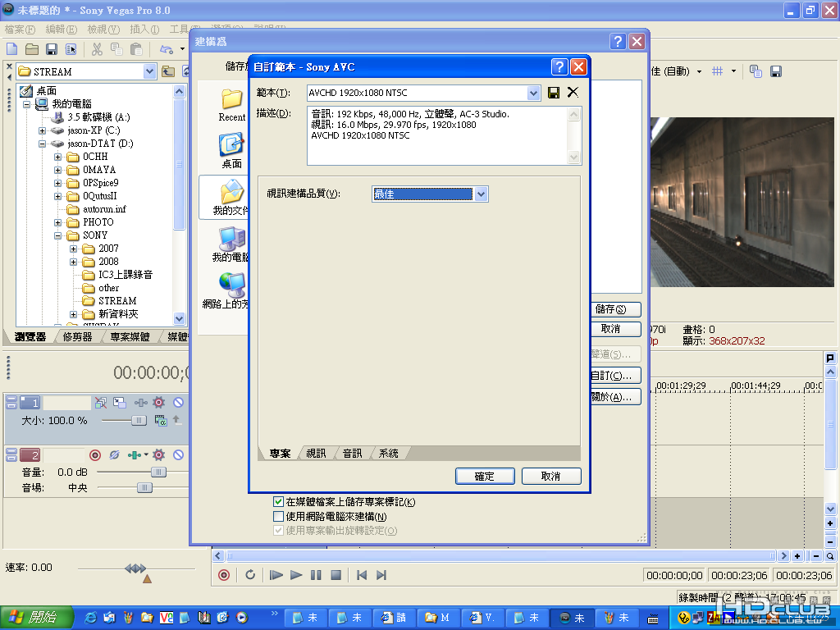The image size is (840, 630).
Task: Click Windows 開始 start button
Action: (36, 618)
